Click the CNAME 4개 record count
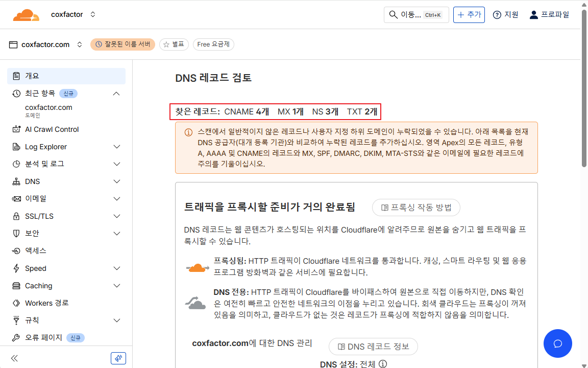Image resolution: width=588 pixels, height=368 pixels. click(247, 111)
